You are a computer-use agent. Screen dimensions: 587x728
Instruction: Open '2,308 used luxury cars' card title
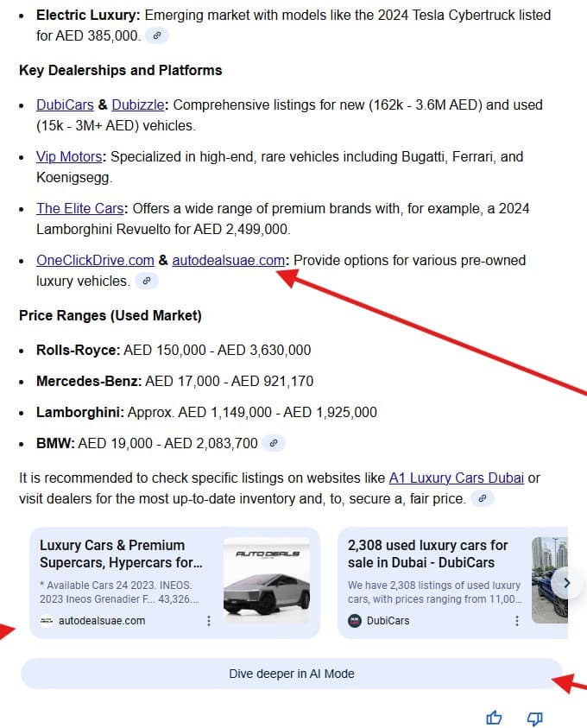coord(428,554)
